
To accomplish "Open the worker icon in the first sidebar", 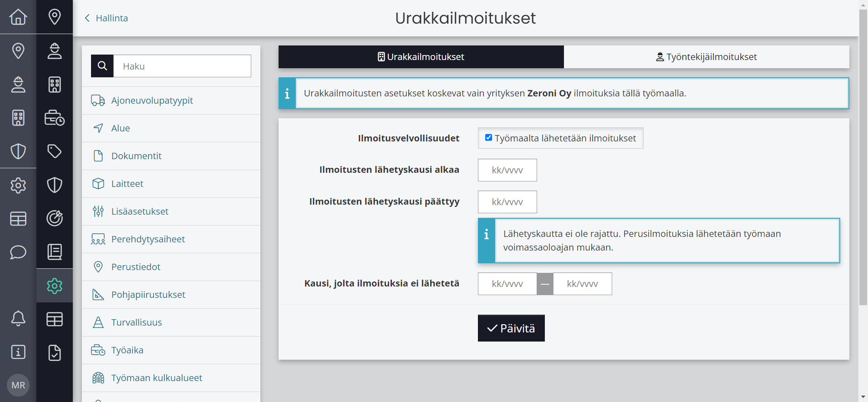I will tap(18, 84).
